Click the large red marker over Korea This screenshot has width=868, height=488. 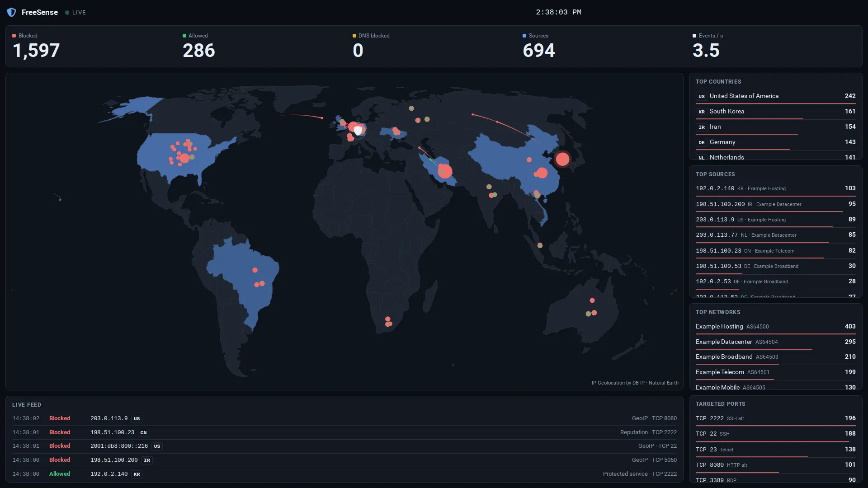[562, 159]
